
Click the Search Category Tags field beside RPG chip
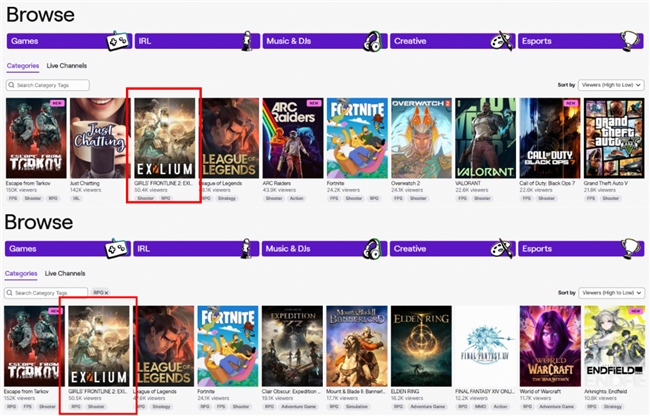pos(46,293)
